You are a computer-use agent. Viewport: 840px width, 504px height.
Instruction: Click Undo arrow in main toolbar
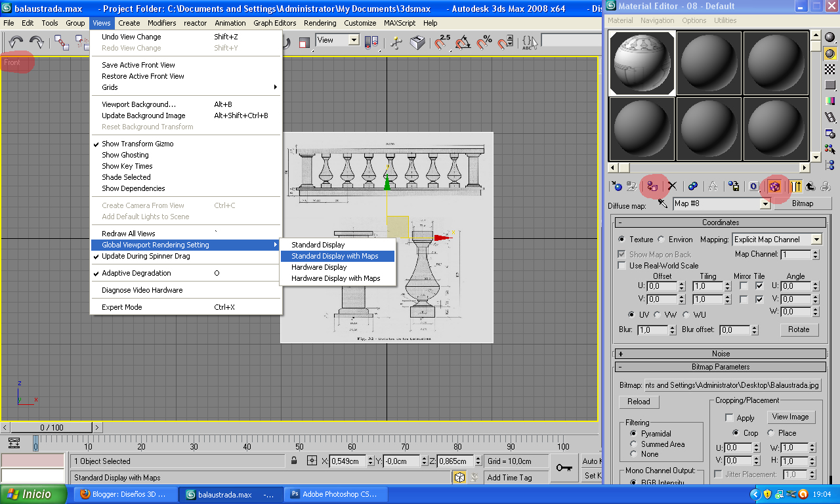[16, 43]
